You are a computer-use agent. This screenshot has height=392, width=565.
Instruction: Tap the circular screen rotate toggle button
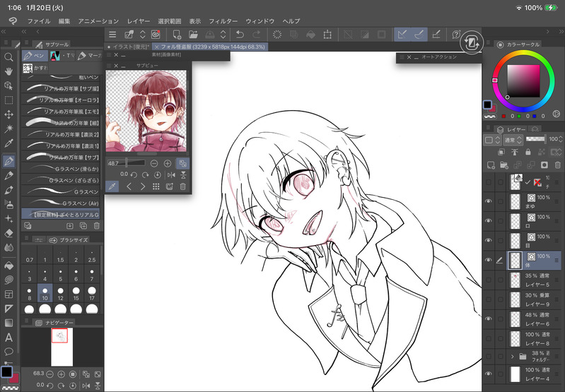tap(472, 43)
